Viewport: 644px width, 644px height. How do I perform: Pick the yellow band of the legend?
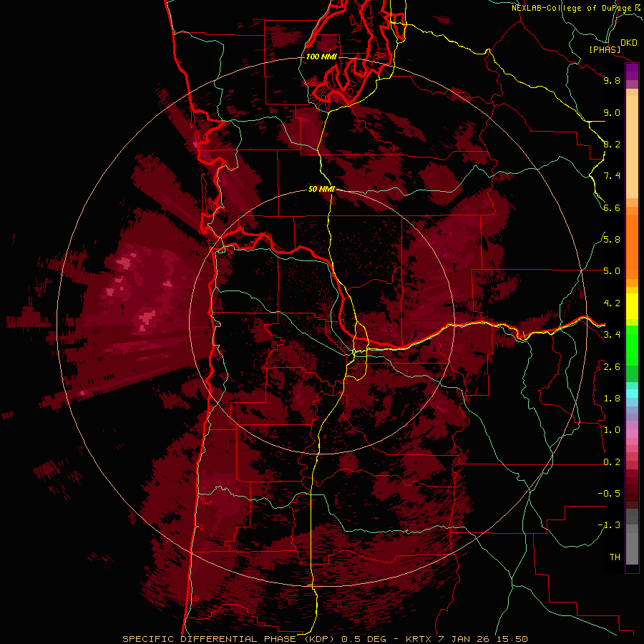[x=632, y=306]
